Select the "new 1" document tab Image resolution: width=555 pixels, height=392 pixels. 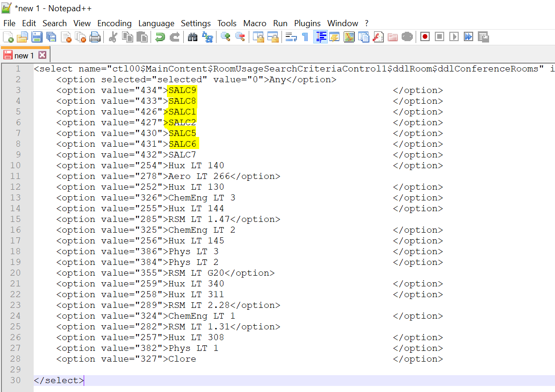pos(23,56)
